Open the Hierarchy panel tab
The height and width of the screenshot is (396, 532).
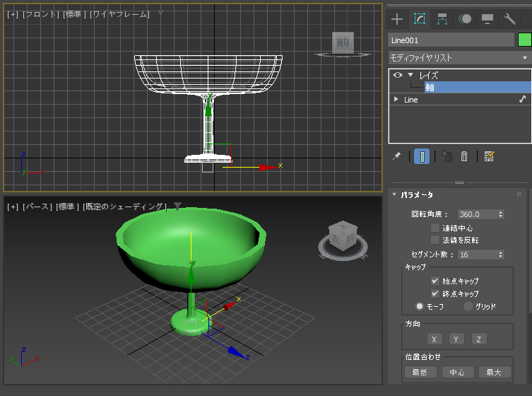tap(442, 19)
